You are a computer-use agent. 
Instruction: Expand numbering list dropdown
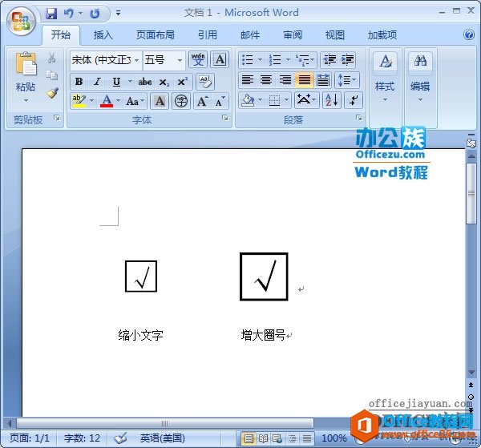coord(288,59)
